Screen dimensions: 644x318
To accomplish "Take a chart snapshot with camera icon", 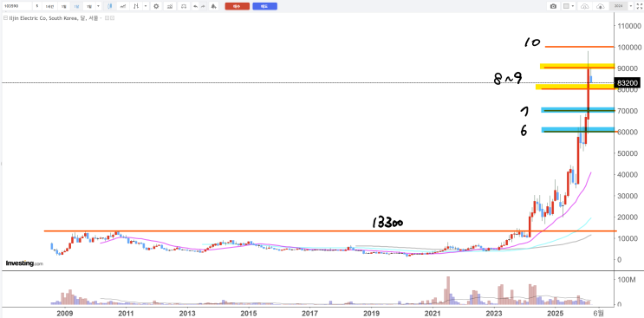I will point(553,6).
